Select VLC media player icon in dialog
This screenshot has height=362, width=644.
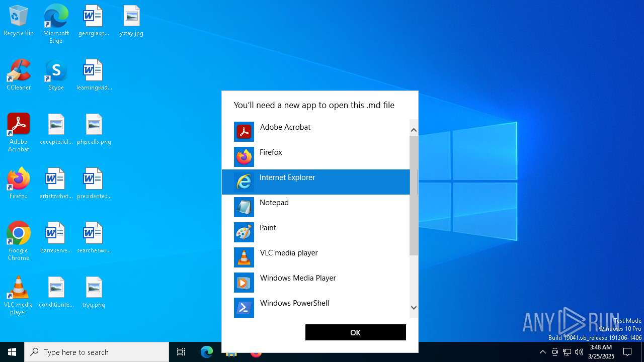click(244, 257)
